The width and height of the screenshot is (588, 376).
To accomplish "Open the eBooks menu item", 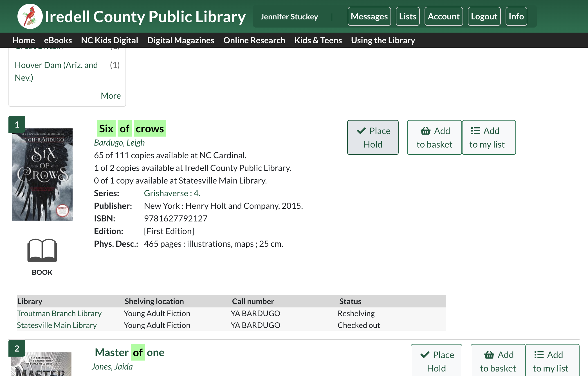I will (x=58, y=40).
